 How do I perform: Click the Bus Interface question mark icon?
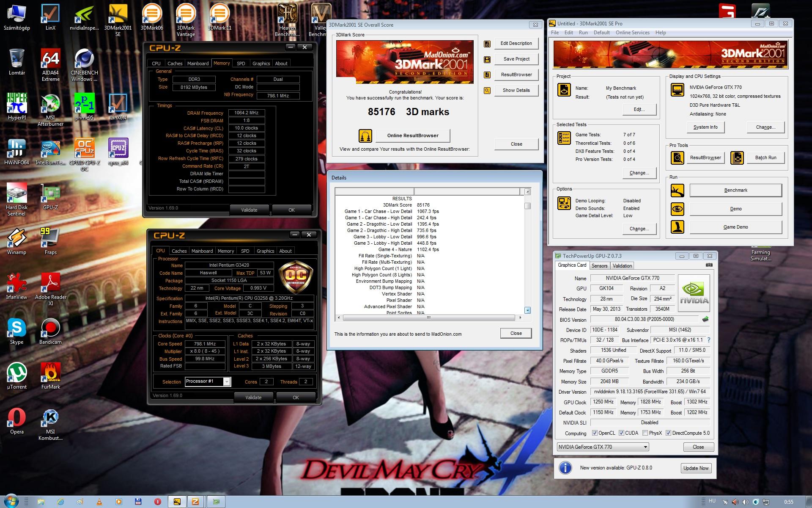(709, 340)
